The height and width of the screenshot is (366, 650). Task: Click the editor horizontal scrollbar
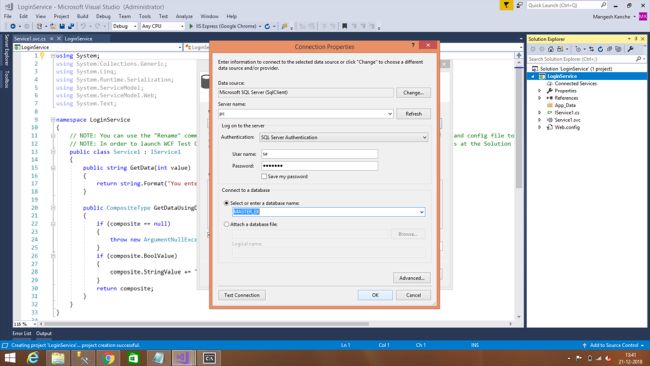pyautogui.click(x=206, y=324)
